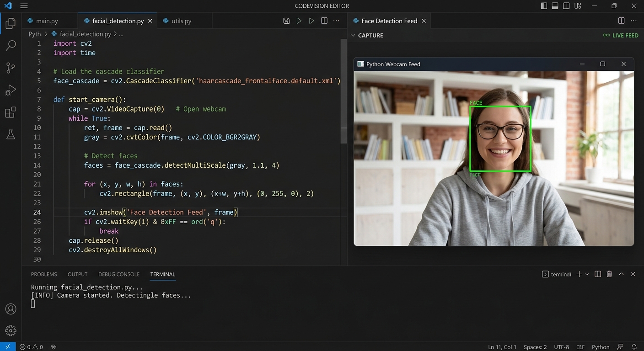This screenshot has height=351, width=644.
Task: Save the file using the save icon
Action: (286, 21)
